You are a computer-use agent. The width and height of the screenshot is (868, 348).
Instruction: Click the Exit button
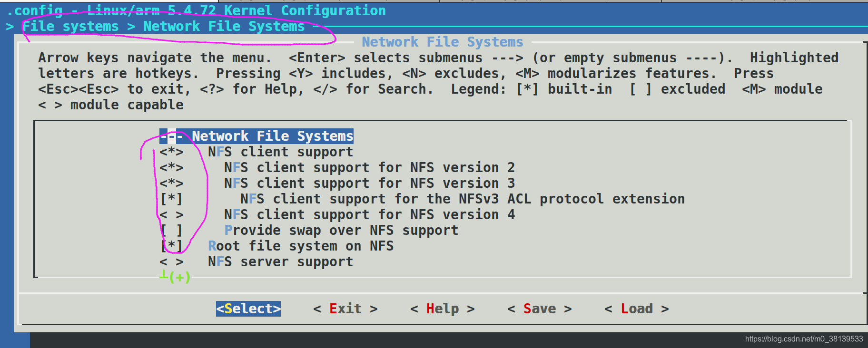click(345, 309)
